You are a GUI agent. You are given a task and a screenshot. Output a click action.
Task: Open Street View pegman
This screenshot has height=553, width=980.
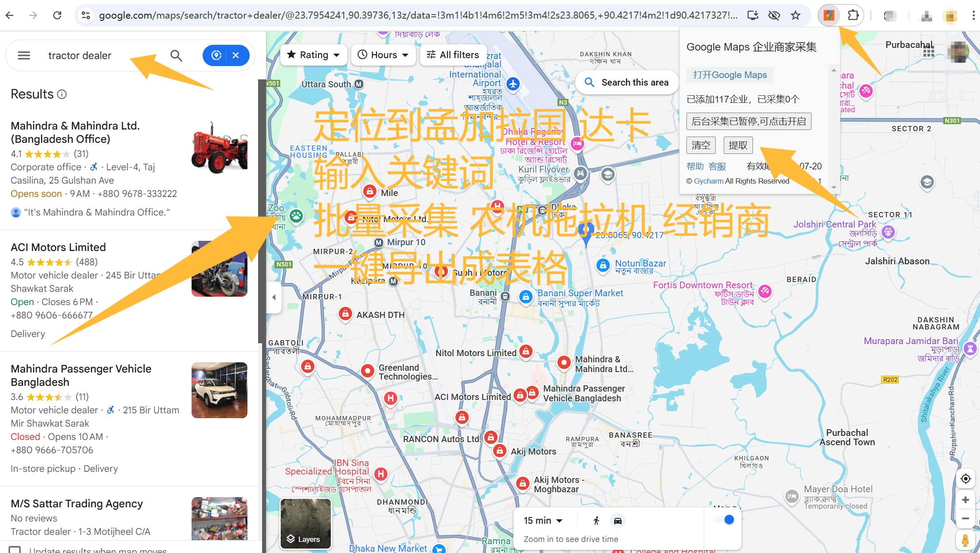965,541
